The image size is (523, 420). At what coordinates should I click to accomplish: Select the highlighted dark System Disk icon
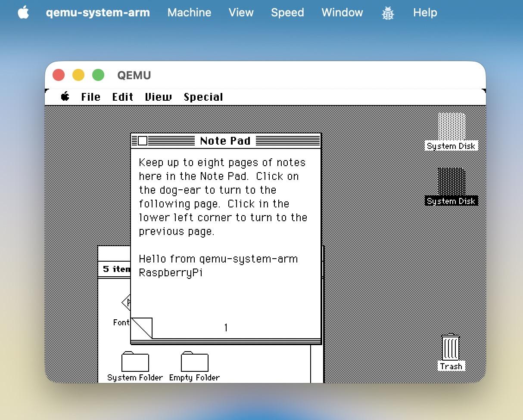pos(451,181)
